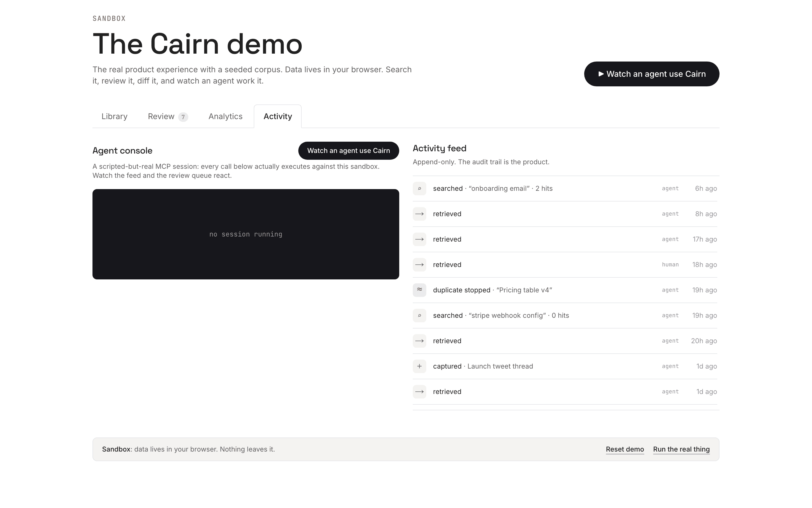Click the "no session running" console area
This screenshot has width=812, height=508.
pyautogui.click(x=246, y=234)
